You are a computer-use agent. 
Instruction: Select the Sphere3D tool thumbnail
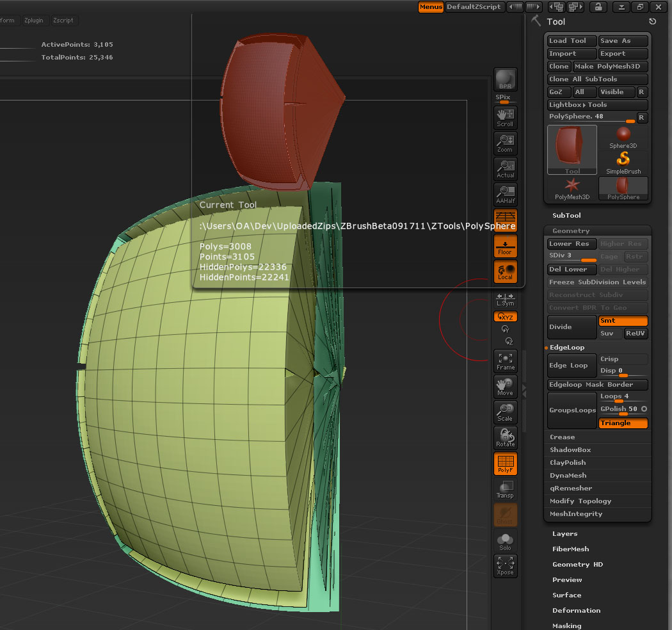point(623,137)
